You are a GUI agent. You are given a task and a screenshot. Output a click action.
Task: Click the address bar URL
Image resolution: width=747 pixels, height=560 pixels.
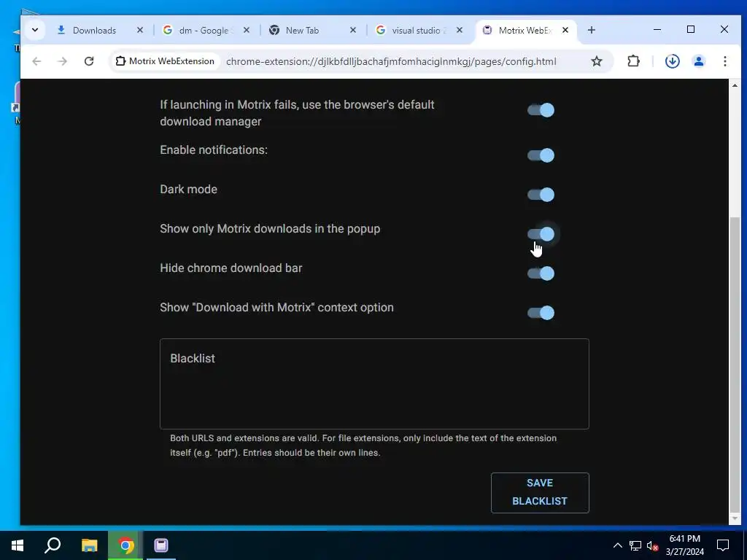coord(391,61)
